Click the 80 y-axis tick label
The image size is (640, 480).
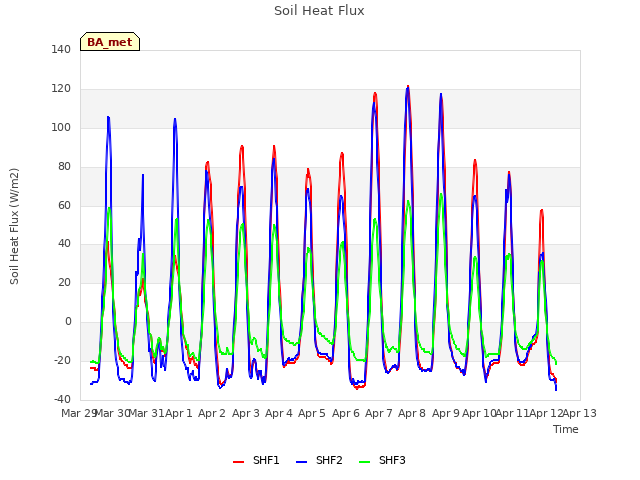pos(64,167)
